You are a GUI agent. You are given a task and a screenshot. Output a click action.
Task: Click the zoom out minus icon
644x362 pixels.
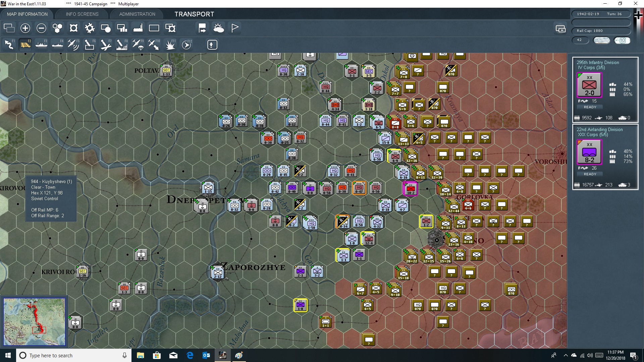click(x=41, y=28)
